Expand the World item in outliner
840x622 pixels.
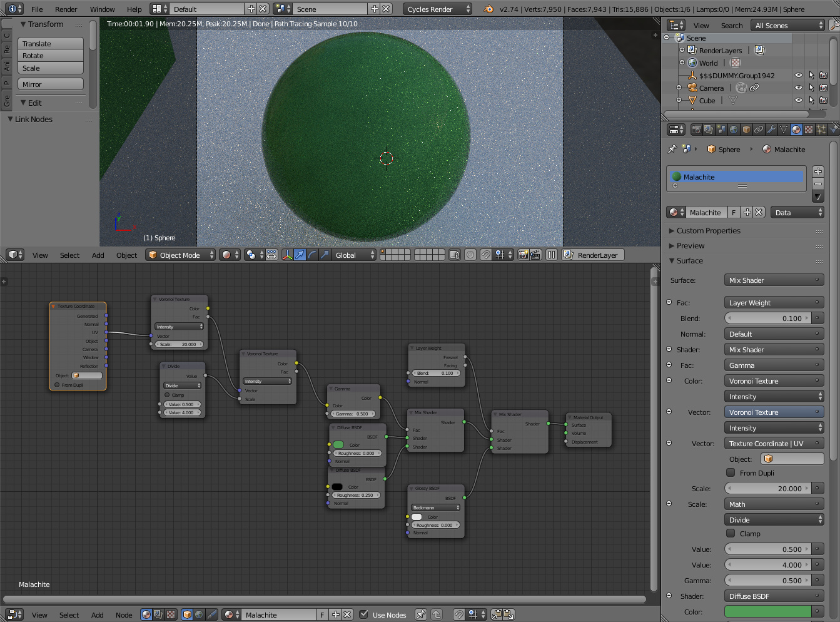click(682, 63)
